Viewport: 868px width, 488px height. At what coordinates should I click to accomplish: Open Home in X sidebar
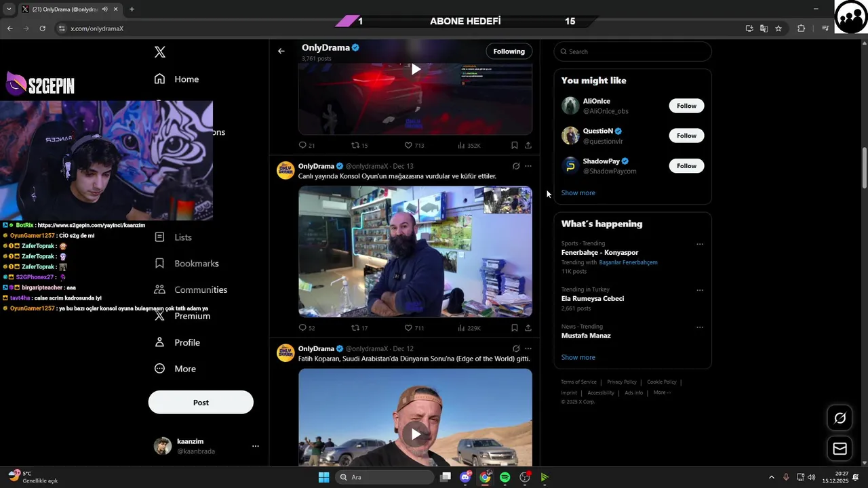(176, 79)
